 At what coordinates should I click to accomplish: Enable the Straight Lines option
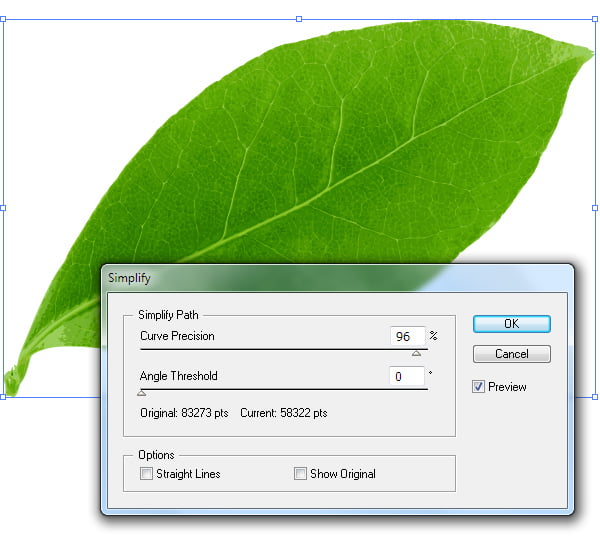pyautogui.click(x=146, y=473)
